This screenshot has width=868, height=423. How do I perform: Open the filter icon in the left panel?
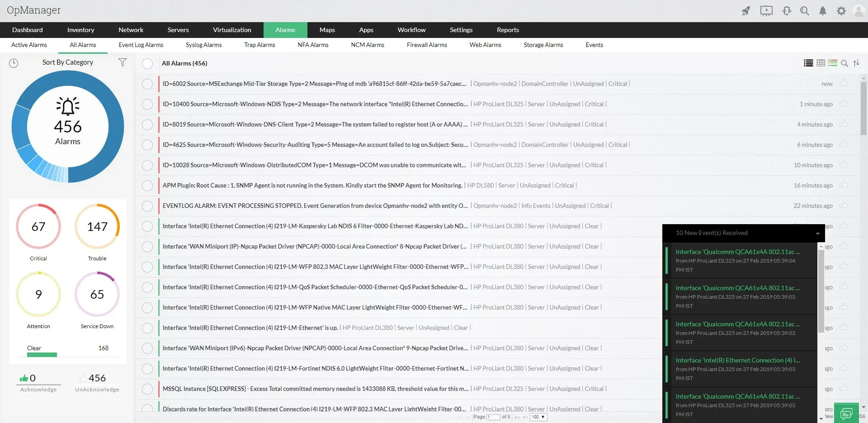pos(122,62)
